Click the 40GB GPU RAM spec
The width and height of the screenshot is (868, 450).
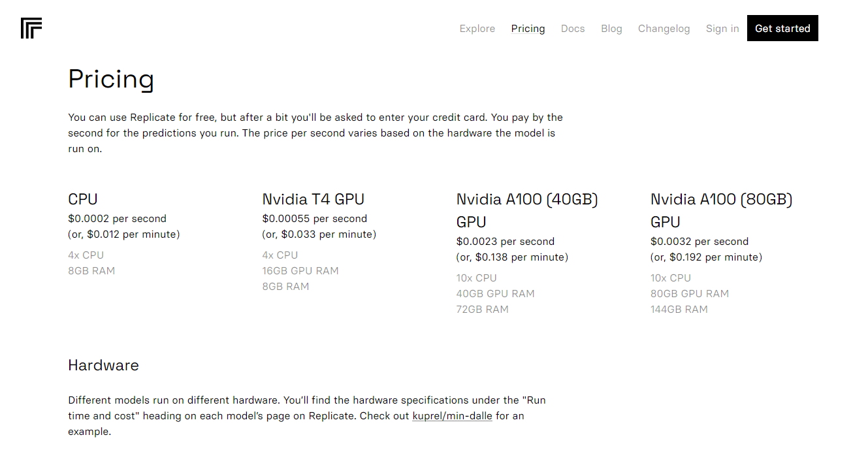tap(496, 294)
